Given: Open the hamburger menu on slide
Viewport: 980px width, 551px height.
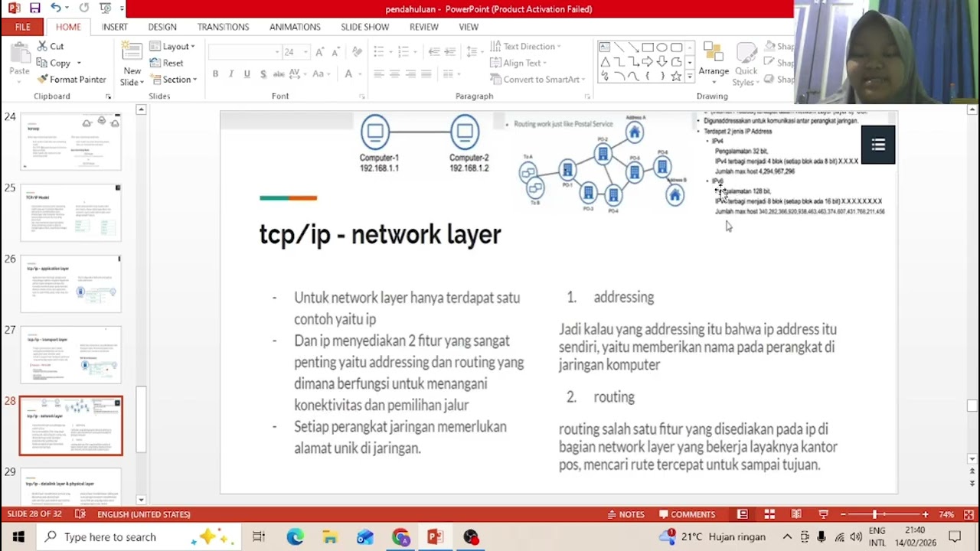Looking at the screenshot, I should pyautogui.click(x=878, y=145).
